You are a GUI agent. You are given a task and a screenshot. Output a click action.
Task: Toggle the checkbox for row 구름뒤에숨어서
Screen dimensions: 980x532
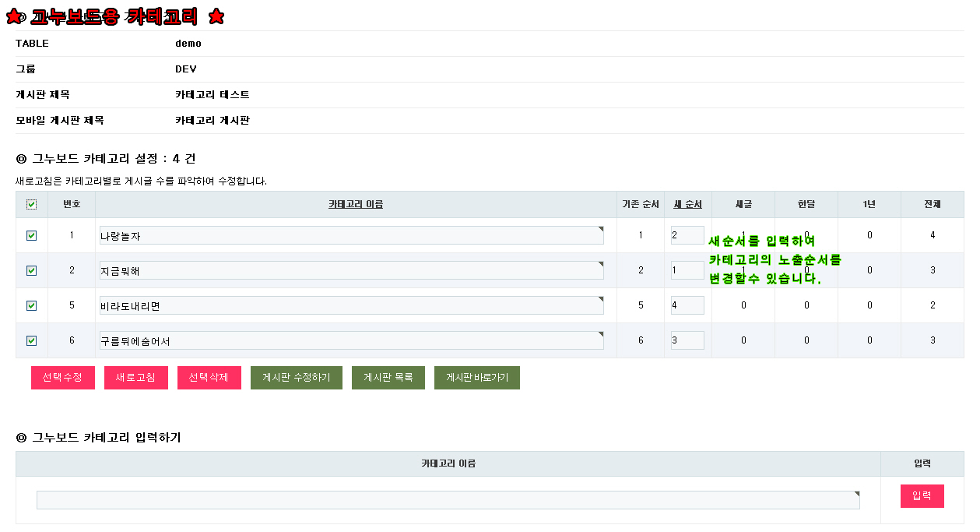tap(31, 340)
